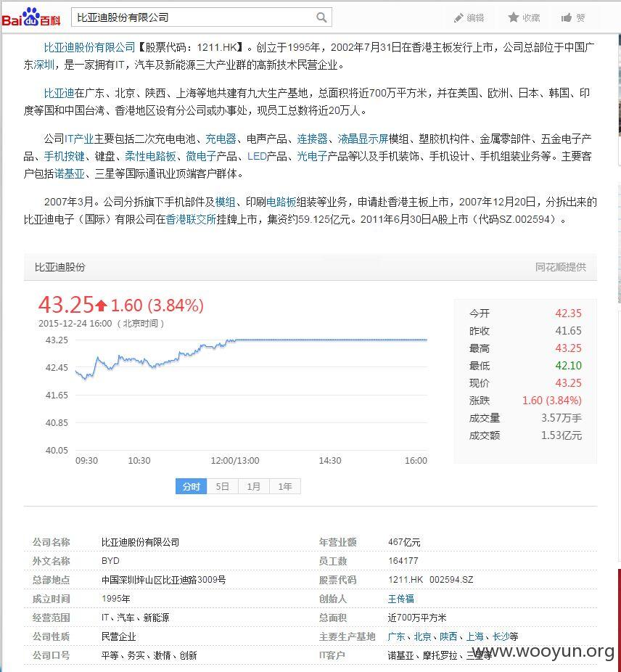Click the 公司口号 value 平等、务实、激情、创新

click(x=149, y=655)
